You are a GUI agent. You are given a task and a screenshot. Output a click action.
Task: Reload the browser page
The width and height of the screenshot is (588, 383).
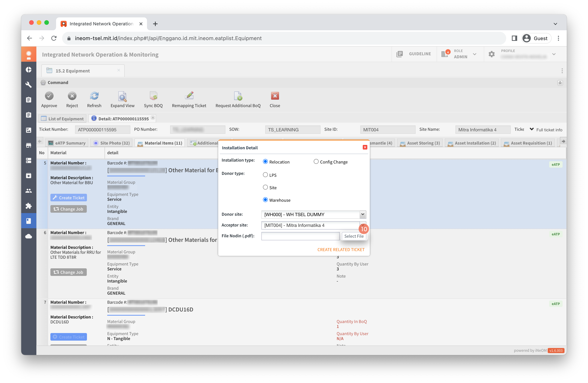[x=54, y=38]
